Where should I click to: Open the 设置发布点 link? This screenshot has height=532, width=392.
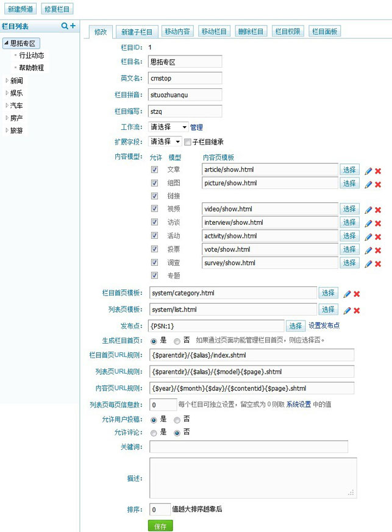(x=324, y=325)
